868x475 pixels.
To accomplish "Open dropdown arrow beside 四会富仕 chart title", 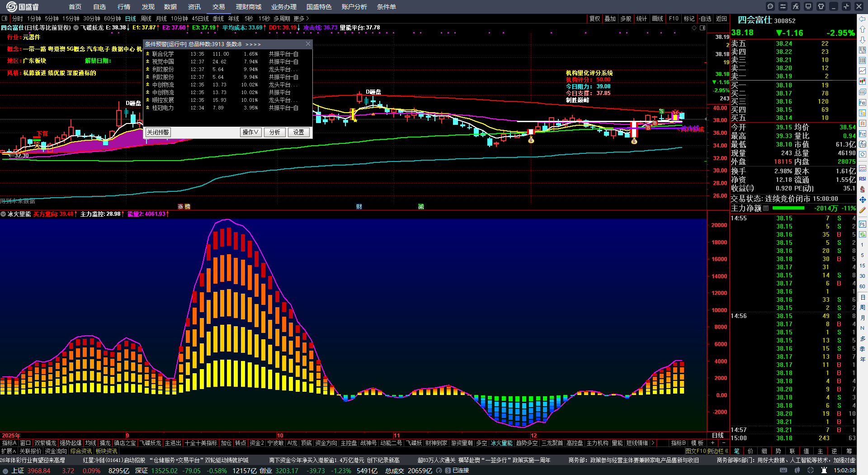I will point(76,28).
